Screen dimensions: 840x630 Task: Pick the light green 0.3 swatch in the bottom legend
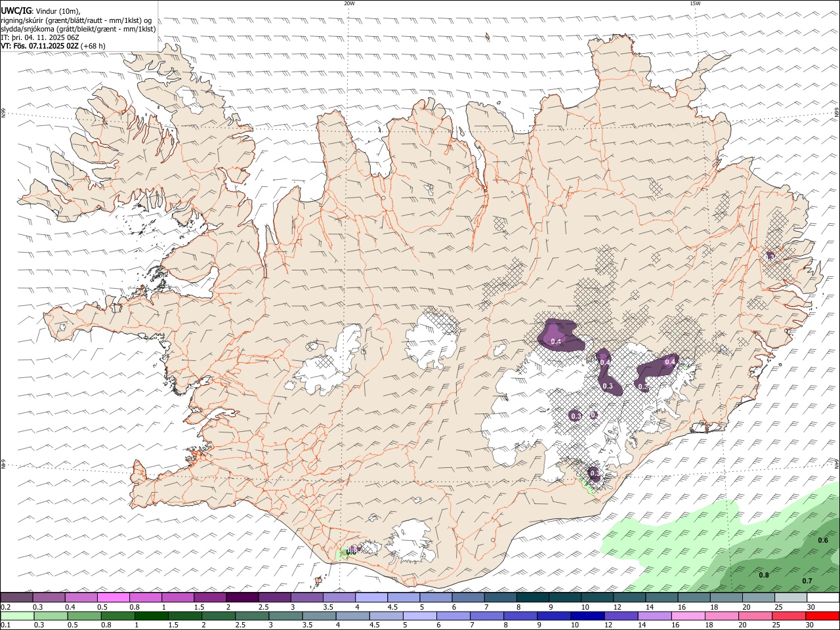[51, 616]
